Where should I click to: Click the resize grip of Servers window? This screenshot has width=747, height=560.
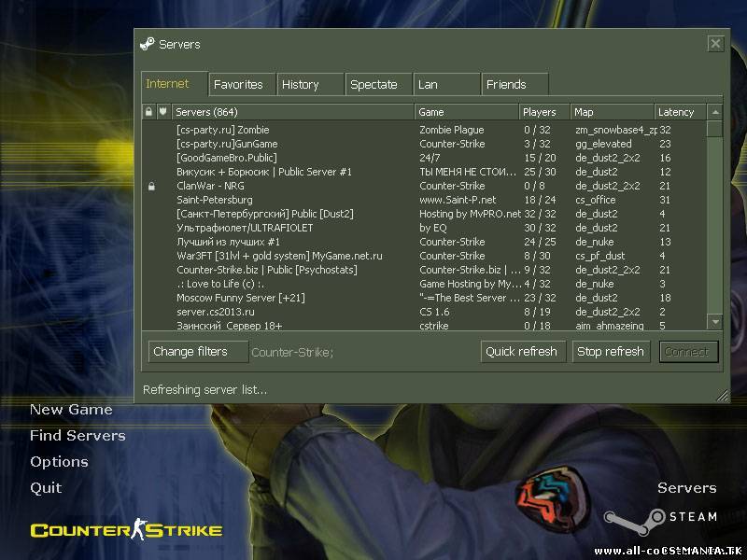point(722,396)
